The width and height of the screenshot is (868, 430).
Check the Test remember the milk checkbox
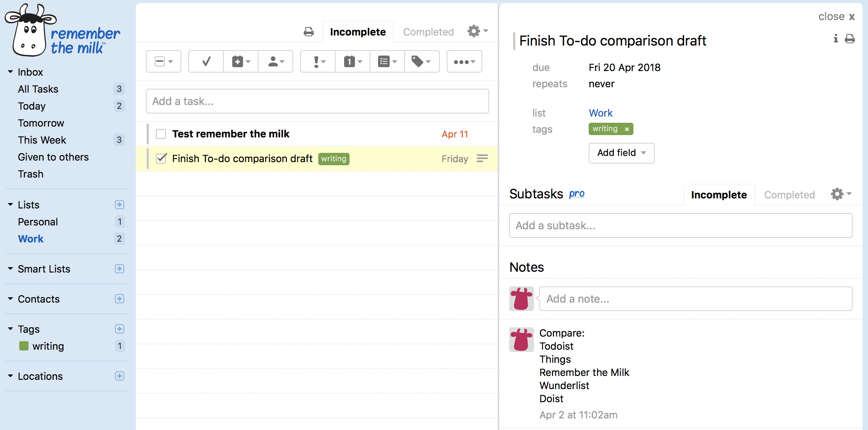(x=161, y=134)
